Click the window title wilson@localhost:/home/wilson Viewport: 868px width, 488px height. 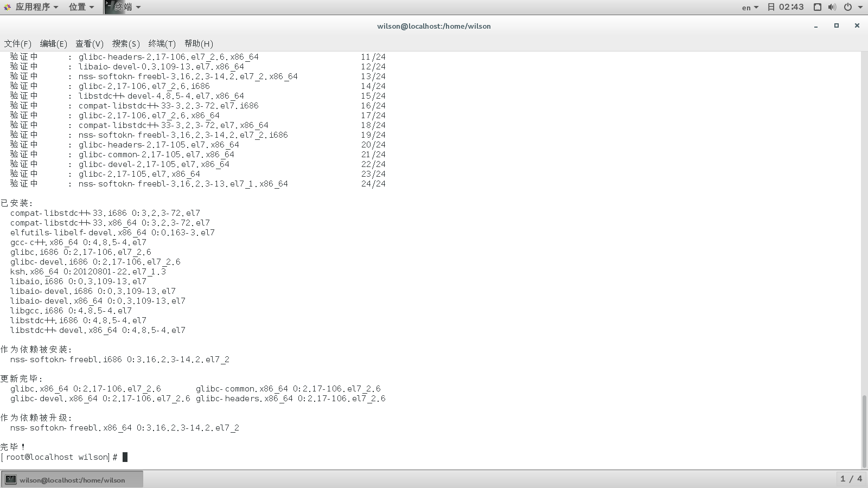pos(434,26)
